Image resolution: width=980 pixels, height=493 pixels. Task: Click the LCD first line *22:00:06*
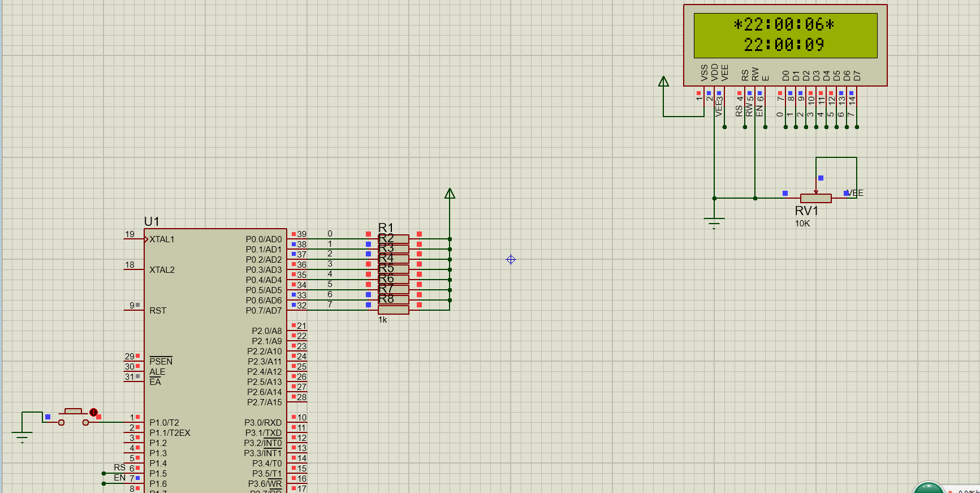point(784,24)
